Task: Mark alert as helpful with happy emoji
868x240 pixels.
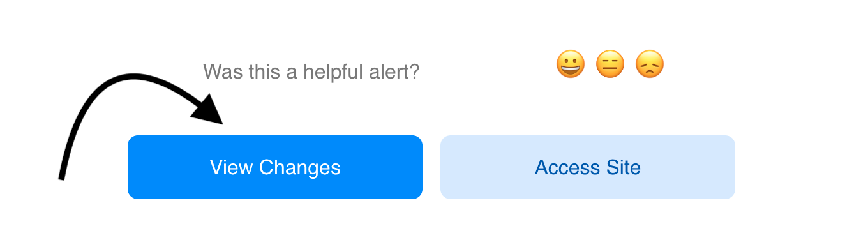Action: (570, 64)
